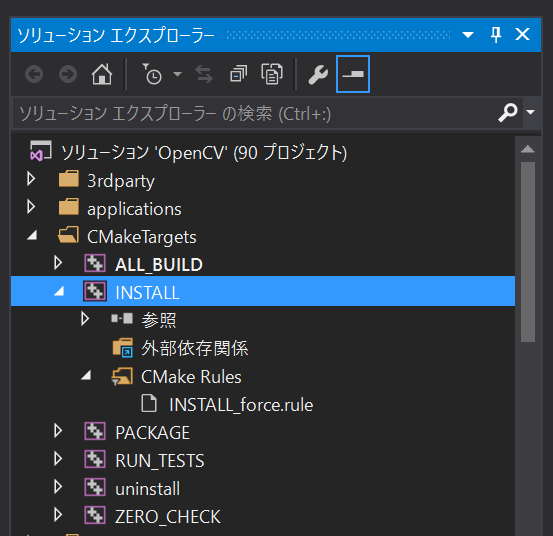Viewport: 553px width, 536px height.
Task: Click the scrollbar up arrow
Action: click(528, 149)
